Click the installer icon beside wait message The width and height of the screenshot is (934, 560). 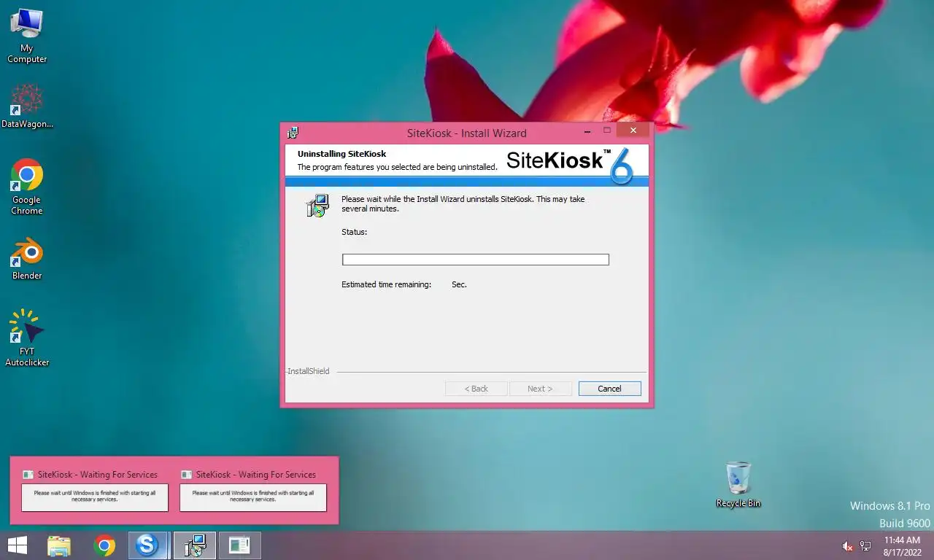[317, 206]
